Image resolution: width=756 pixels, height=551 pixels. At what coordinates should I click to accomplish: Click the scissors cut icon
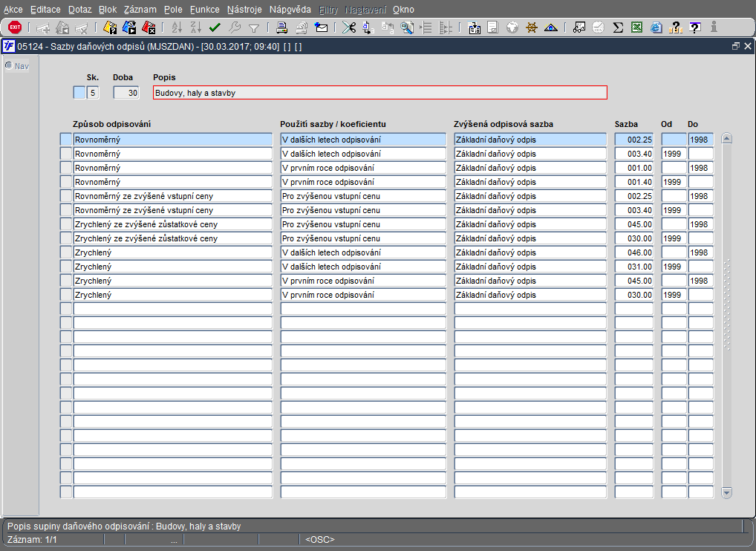click(348, 27)
